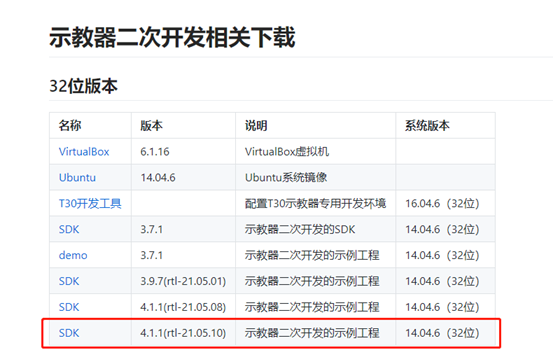Select the VirtualBox虚拟机 description cell

click(287, 152)
